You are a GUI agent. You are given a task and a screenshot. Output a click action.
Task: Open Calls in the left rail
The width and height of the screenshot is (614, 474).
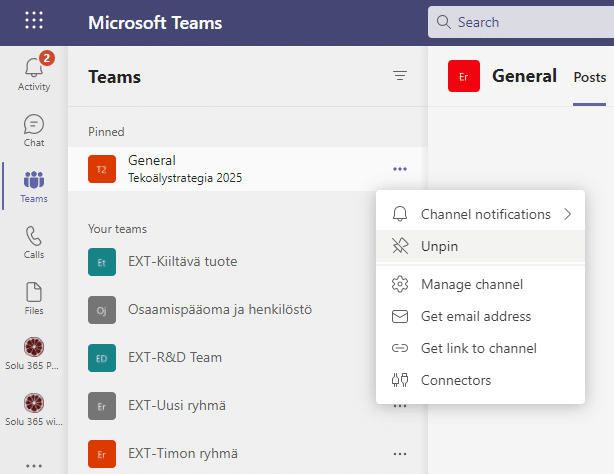[34, 242]
